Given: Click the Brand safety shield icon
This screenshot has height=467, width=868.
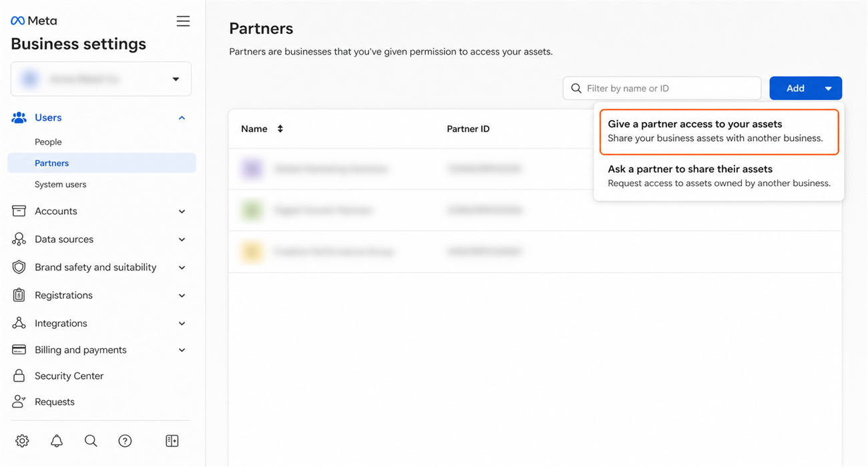Looking at the screenshot, I should 19,267.
